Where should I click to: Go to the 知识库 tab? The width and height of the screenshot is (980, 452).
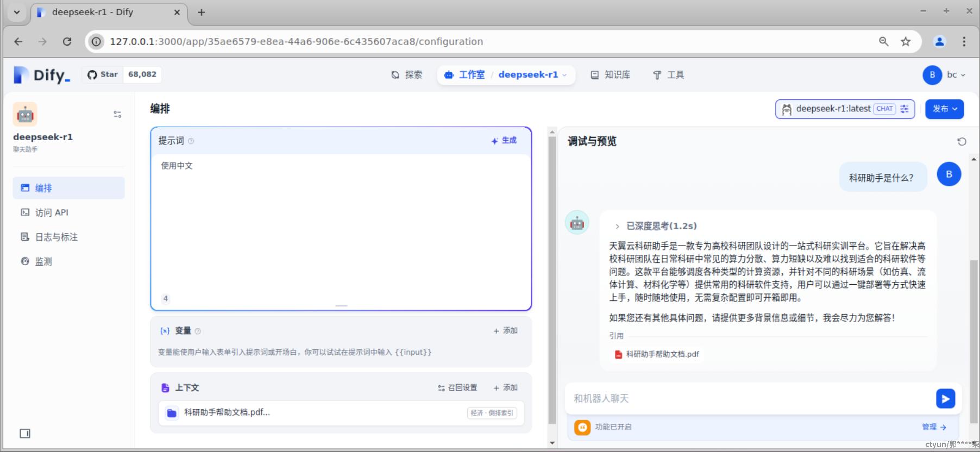611,75
